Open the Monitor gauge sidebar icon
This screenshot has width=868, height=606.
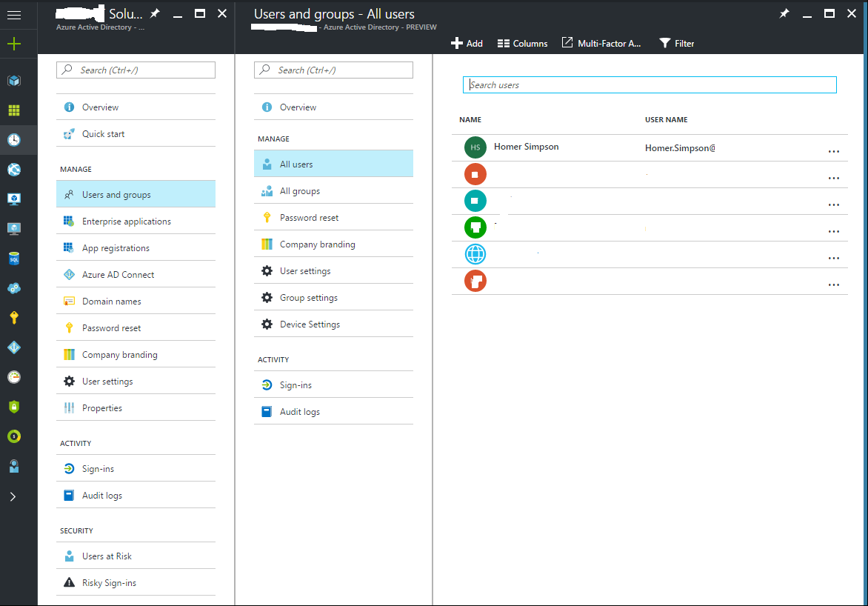(x=14, y=377)
